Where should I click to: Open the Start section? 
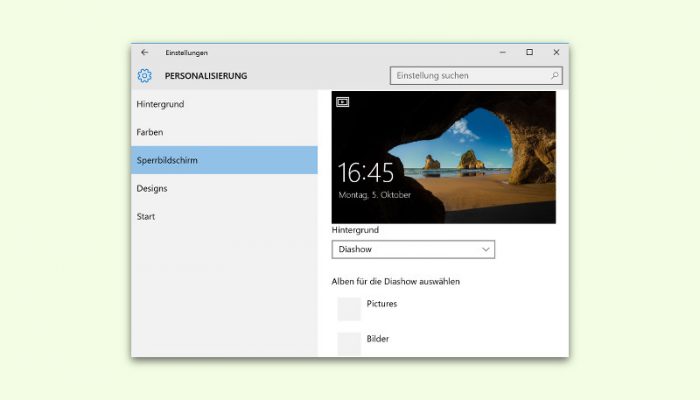coord(224,216)
